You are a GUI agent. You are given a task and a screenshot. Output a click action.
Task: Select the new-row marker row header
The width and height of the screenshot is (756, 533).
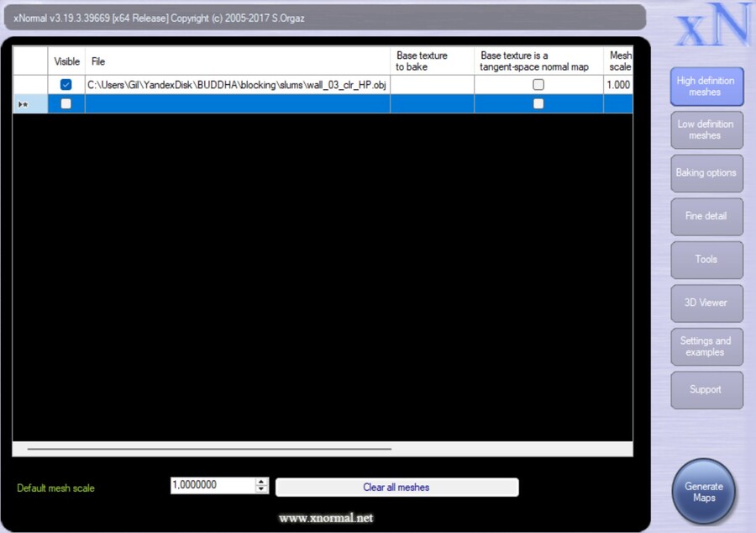[x=30, y=103]
